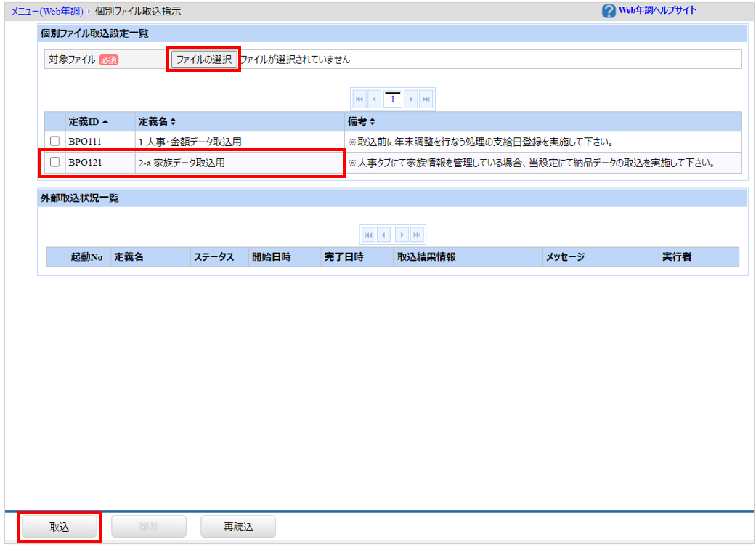
Task: Select the 2-a.家族データ取込用 cell
Action: pos(240,163)
